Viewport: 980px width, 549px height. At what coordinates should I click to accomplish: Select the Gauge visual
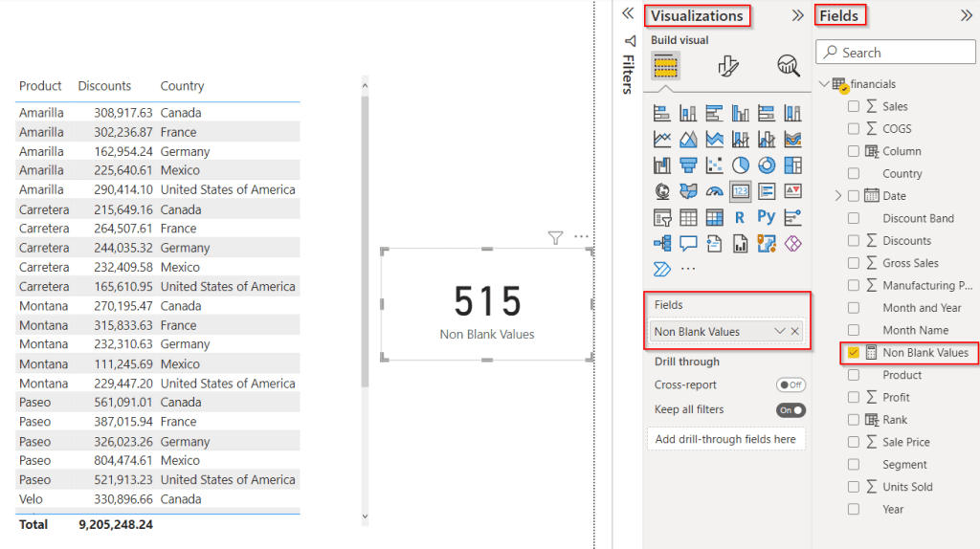click(714, 191)
